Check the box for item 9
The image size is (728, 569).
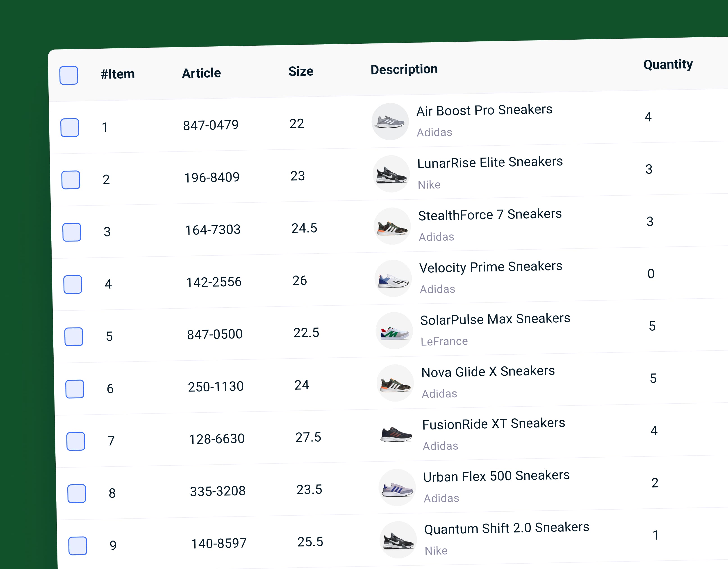point(78,546)
